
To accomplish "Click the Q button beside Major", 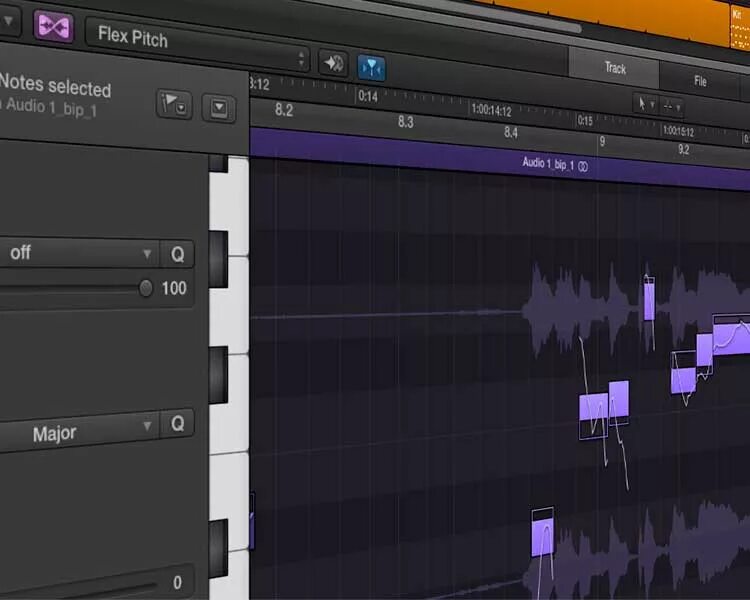I will click(177, 423).
